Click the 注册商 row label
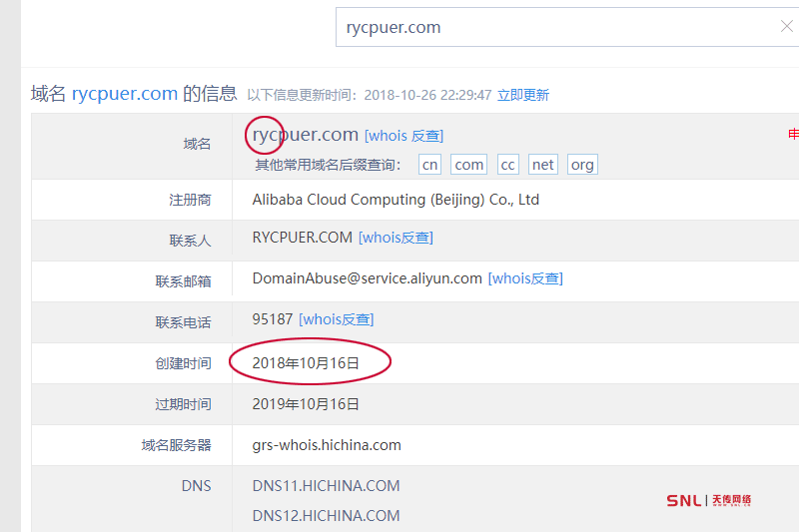 (x=190, y=200)
